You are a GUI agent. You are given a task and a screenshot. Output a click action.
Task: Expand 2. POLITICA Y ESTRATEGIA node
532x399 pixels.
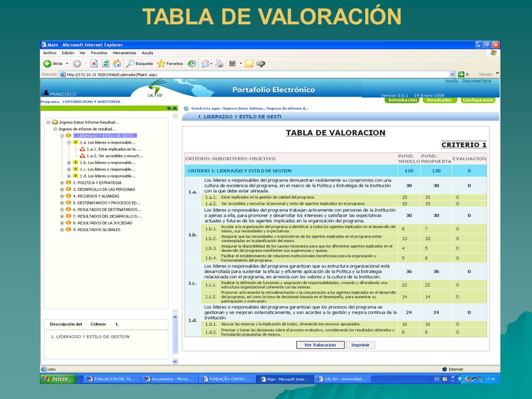[62, 182]
